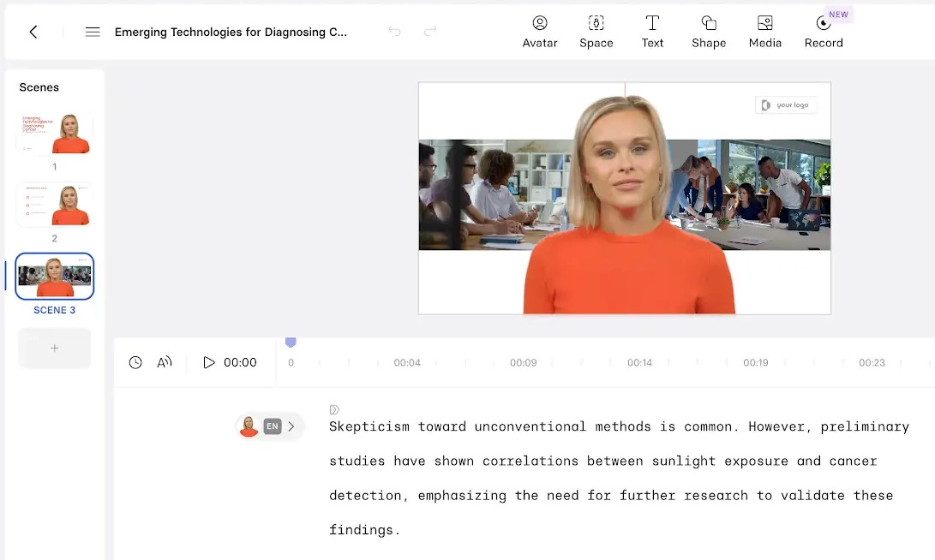
Task: Click the NEW badge above Record
Action: 838,15
